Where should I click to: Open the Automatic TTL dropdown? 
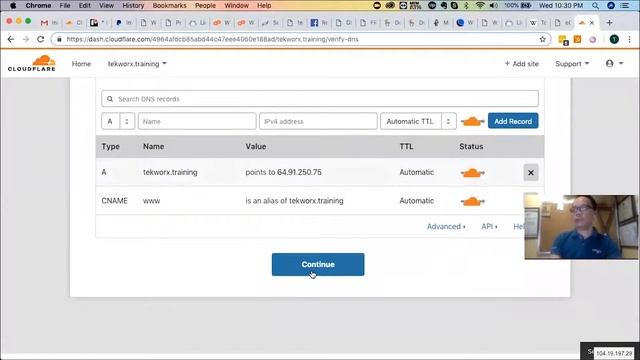click(418, 121)
